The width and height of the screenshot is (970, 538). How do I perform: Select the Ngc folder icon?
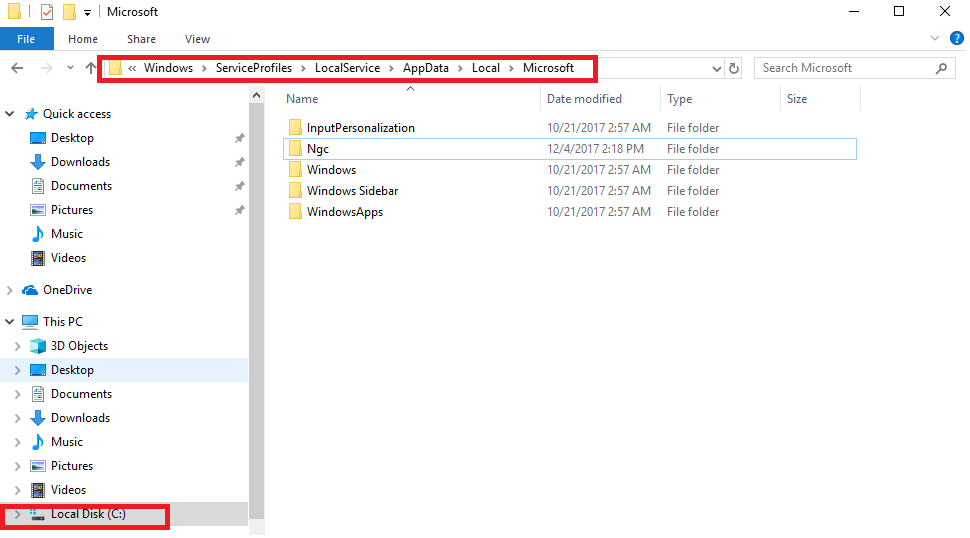295,148
